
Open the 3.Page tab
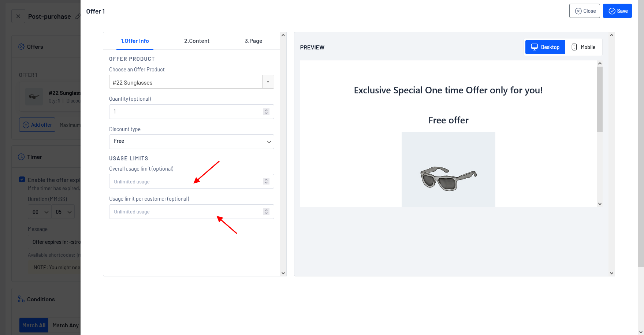(253, 41)
